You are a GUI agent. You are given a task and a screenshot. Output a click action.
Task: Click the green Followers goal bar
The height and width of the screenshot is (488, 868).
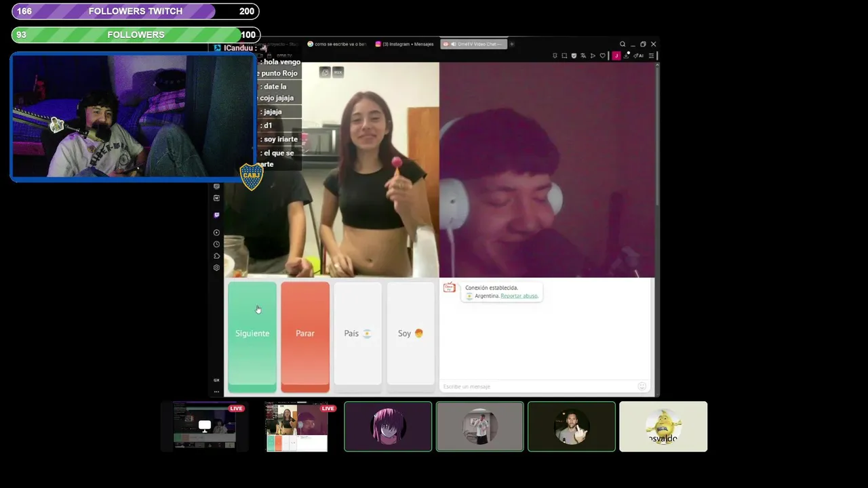click(136, 35)
